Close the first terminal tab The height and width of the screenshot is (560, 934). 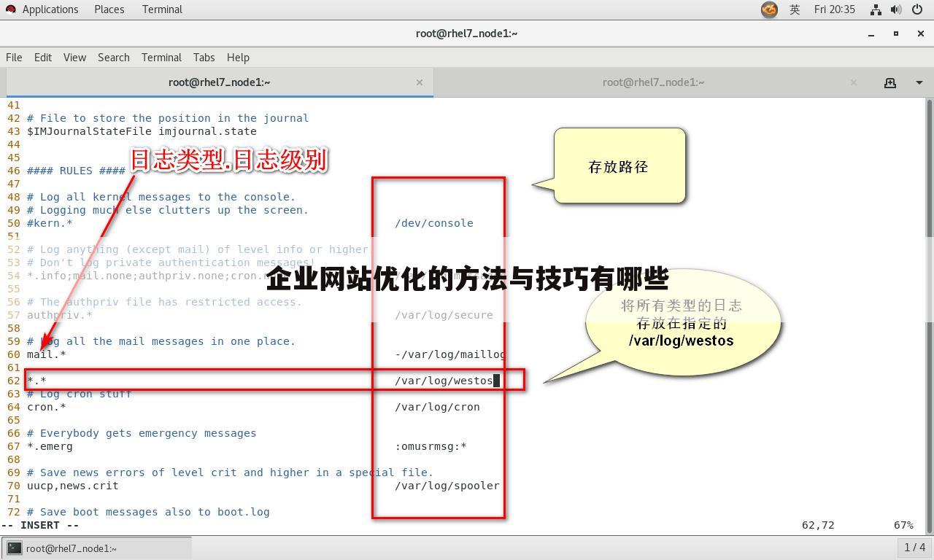[x=420, y=82]
